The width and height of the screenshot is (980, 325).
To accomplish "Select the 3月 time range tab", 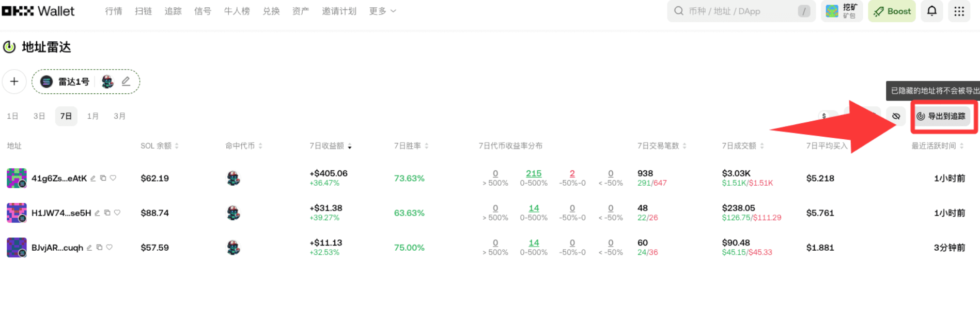I will [x=119, y=116].
